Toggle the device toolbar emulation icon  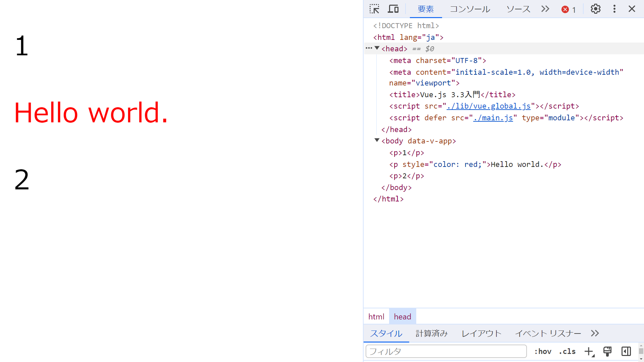[x=393, y=9]
